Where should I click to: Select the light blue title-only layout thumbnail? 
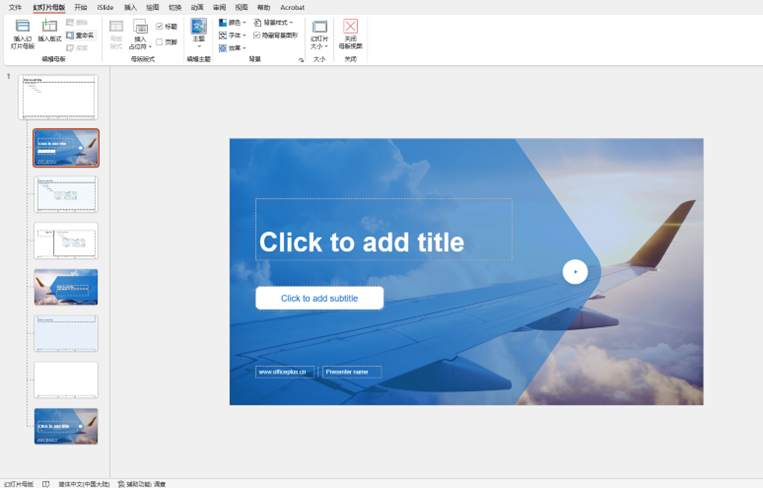coord(66,333)
